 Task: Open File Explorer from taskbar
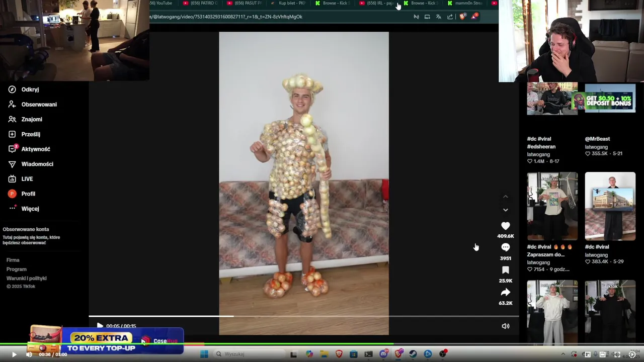pos(324,354)
